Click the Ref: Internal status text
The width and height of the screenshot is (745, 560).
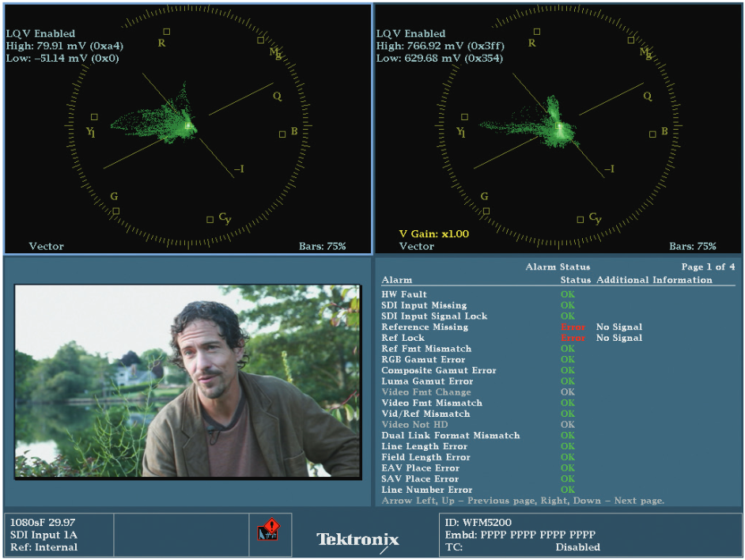pos(43,547)
